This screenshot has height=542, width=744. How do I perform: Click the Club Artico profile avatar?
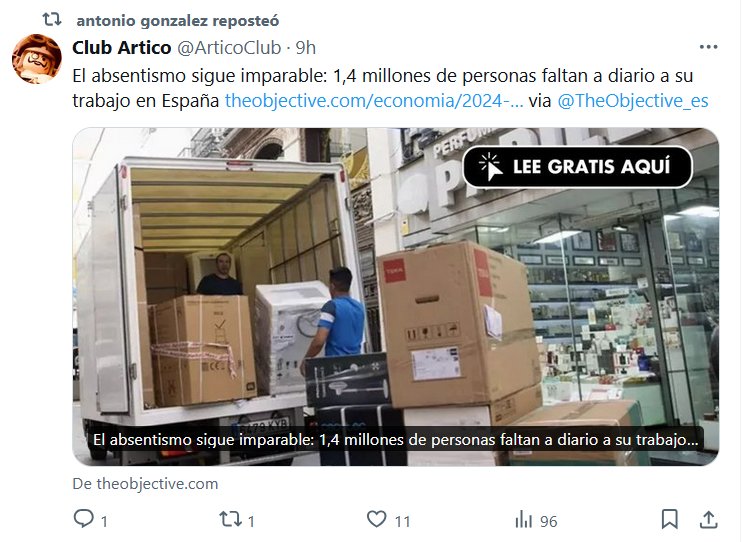pyautogui.click(x=37, y=59)
